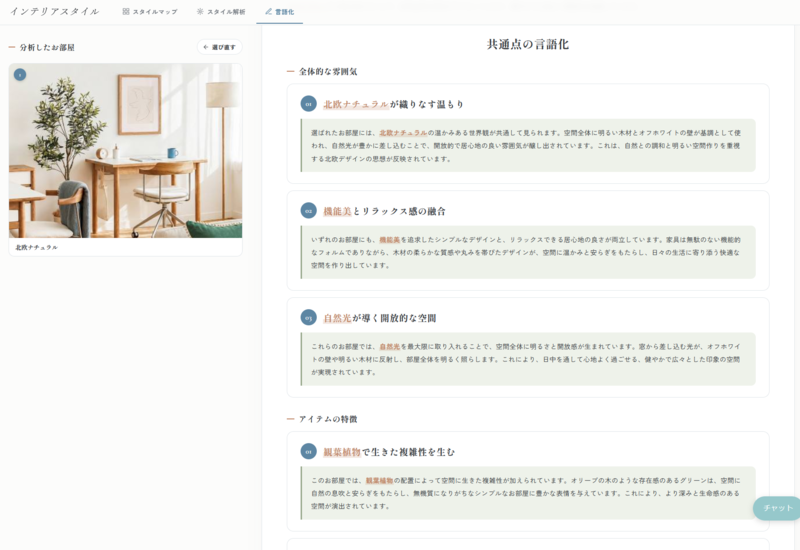The width and height of the screenshot is (800, 550).
Task: Open the スタイルマップ tab
Action: pos(150,12)
